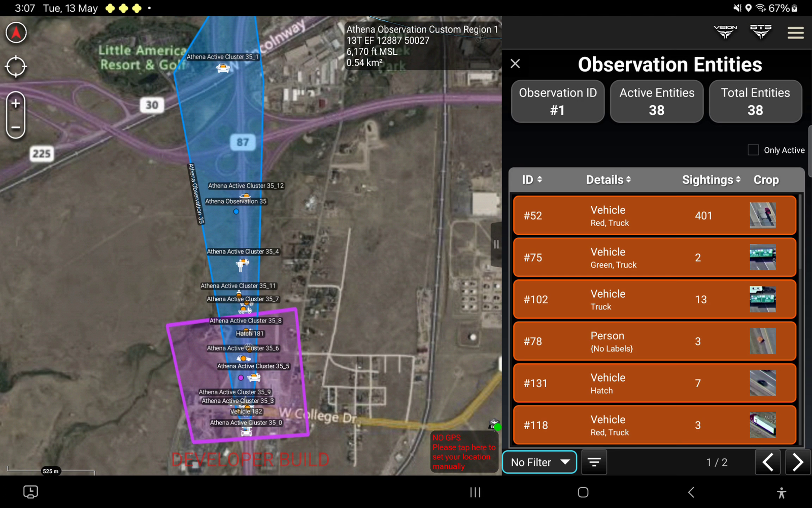Click zoom in on the map zoom control
812x508 pixels.
pos(16,103)
